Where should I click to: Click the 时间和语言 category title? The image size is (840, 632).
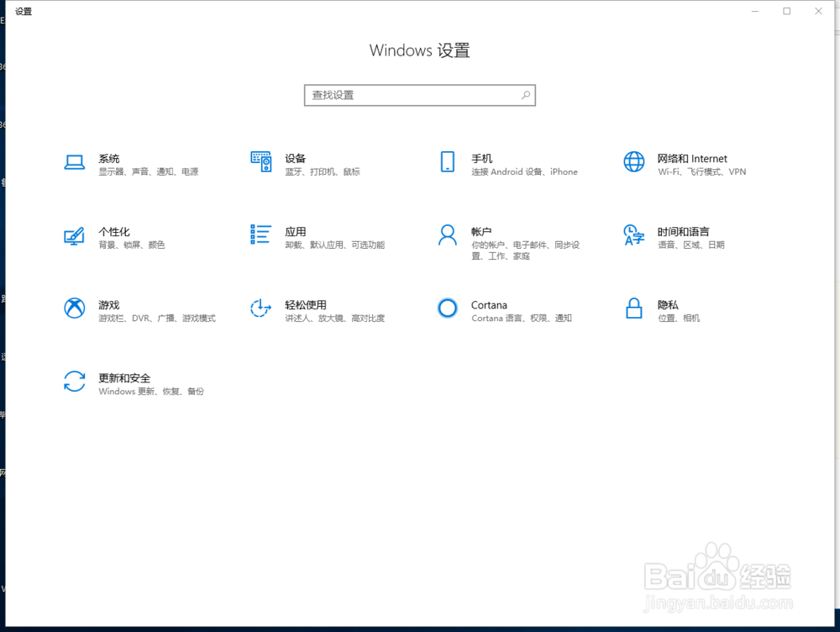pos(683,232)
